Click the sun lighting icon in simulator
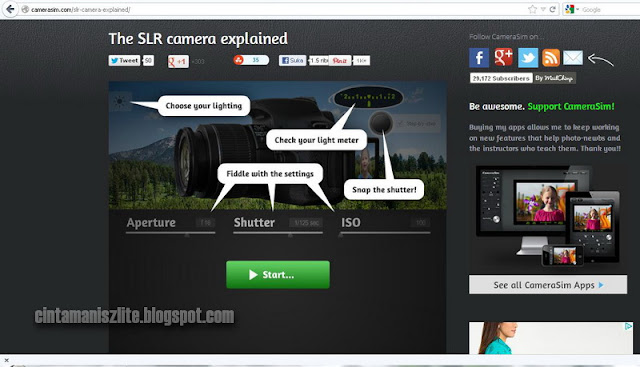The image size is (640, 367). [x=120, y=101]
